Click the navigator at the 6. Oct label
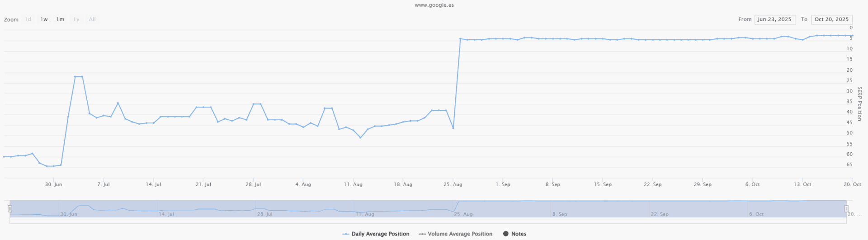868x240 pixels. pyautogui.click(x=756, y=214)
